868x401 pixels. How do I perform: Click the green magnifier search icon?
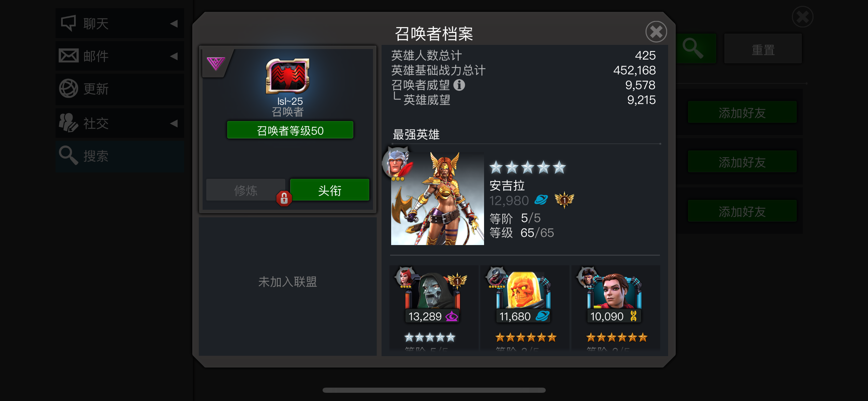pos(694,49)
